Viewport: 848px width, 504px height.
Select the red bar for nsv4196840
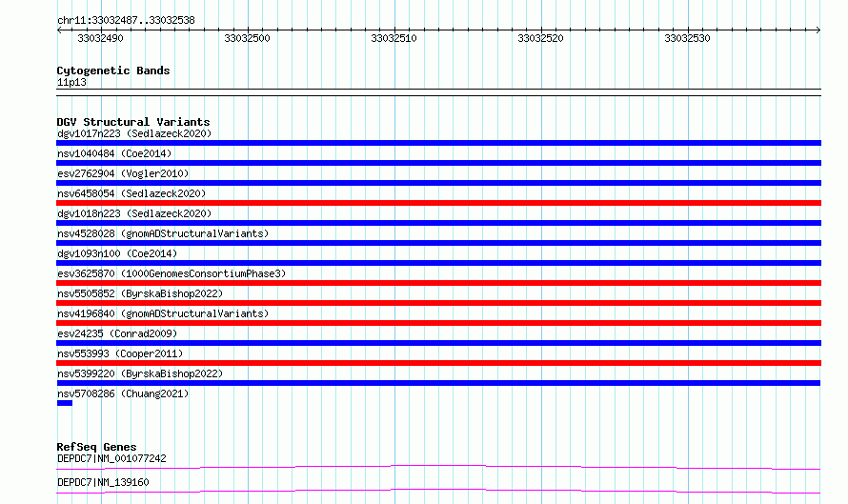[438, 323]
